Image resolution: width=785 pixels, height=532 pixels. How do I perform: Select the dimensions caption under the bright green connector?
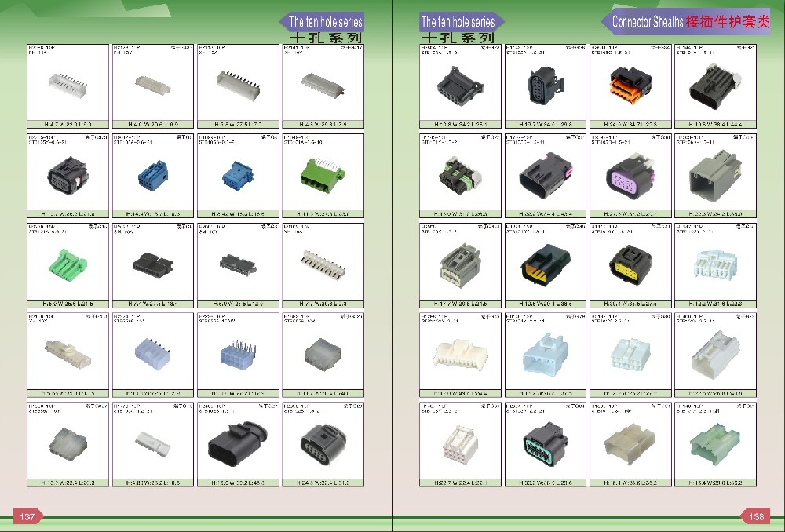point(68,304)
